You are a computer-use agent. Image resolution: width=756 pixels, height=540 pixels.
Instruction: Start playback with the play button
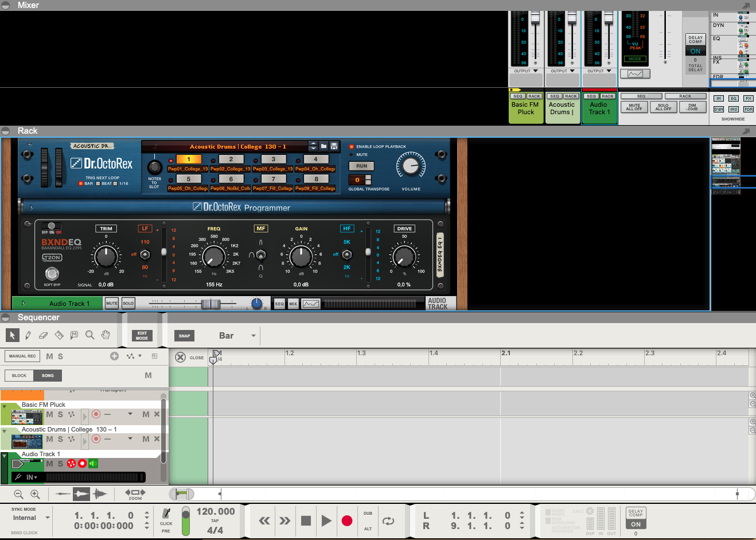[326, 521]
